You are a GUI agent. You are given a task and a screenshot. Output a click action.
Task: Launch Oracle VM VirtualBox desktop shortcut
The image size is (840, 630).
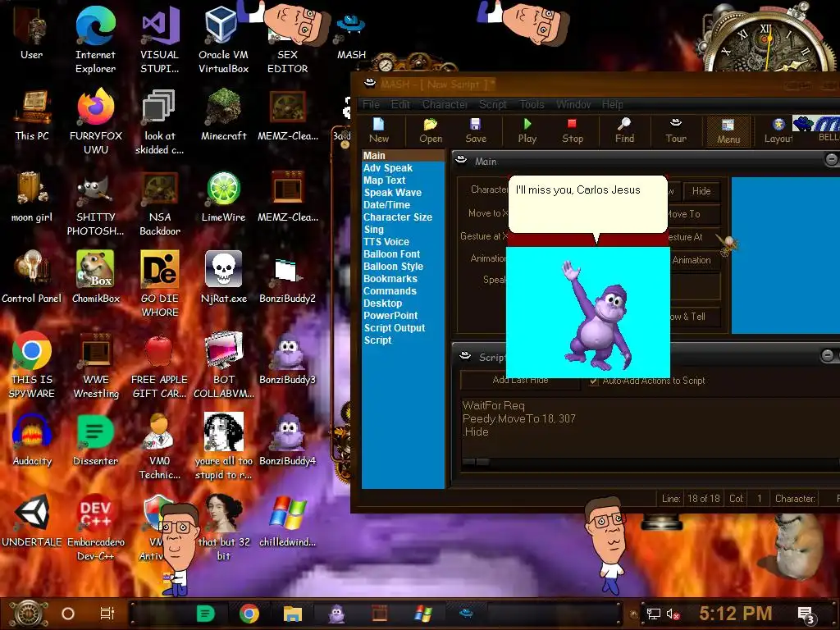click(x=223, y=40)
